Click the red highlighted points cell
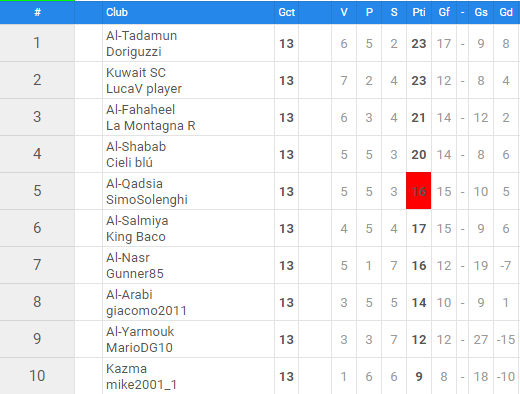This screenshot has height=394, width=520. pos(418,191)
